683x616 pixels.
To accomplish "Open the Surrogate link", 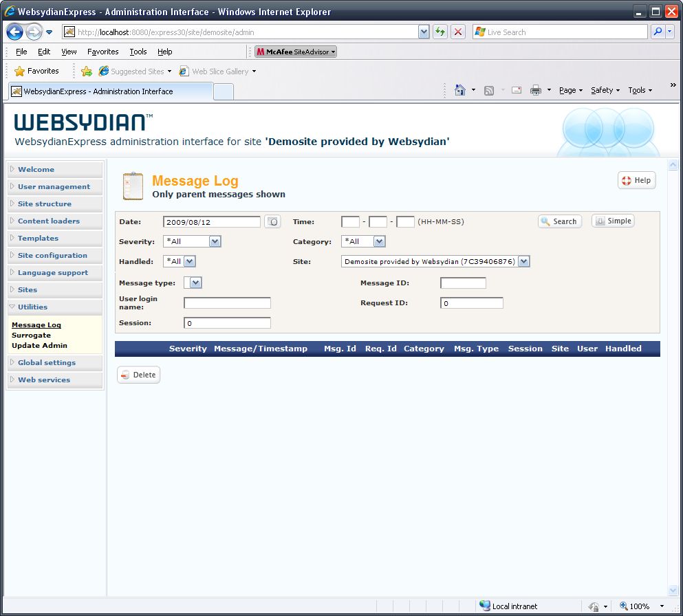I will pos(32,335).
